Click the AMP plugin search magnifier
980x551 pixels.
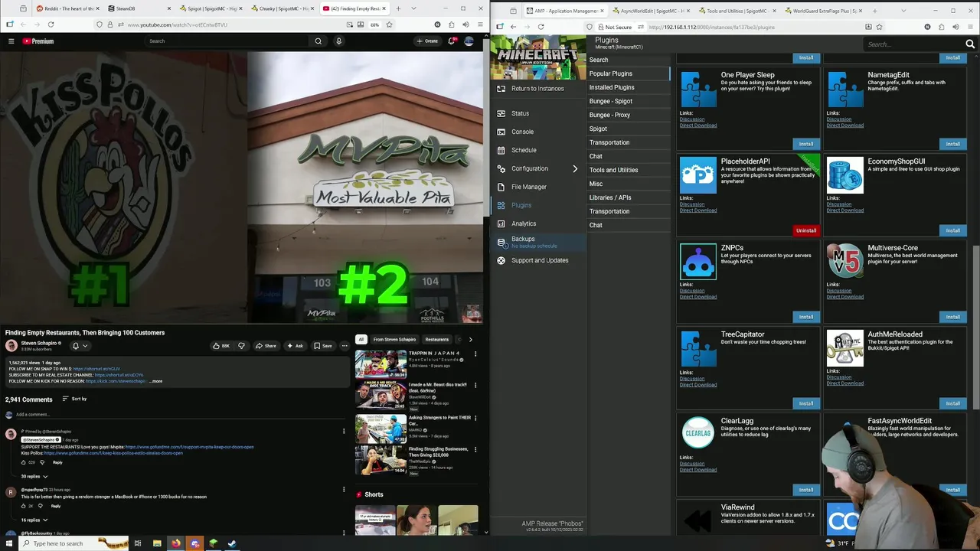click(x=970, y=44)
